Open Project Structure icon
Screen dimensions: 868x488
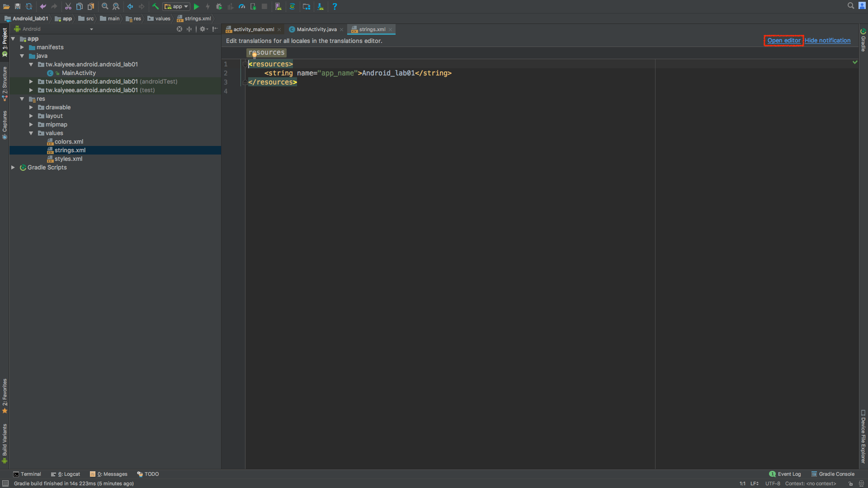click(307, 6)
